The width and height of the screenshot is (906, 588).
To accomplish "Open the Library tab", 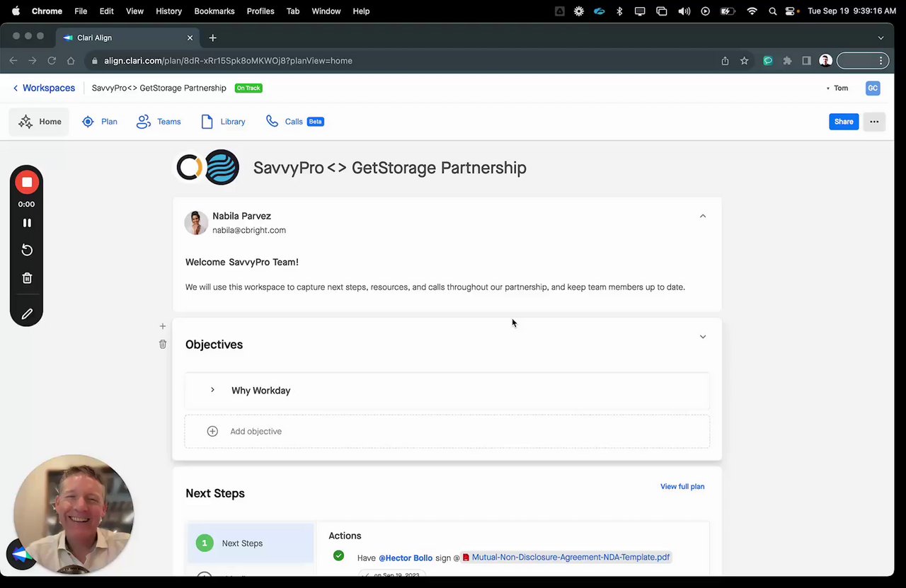I will pos(223,122).
